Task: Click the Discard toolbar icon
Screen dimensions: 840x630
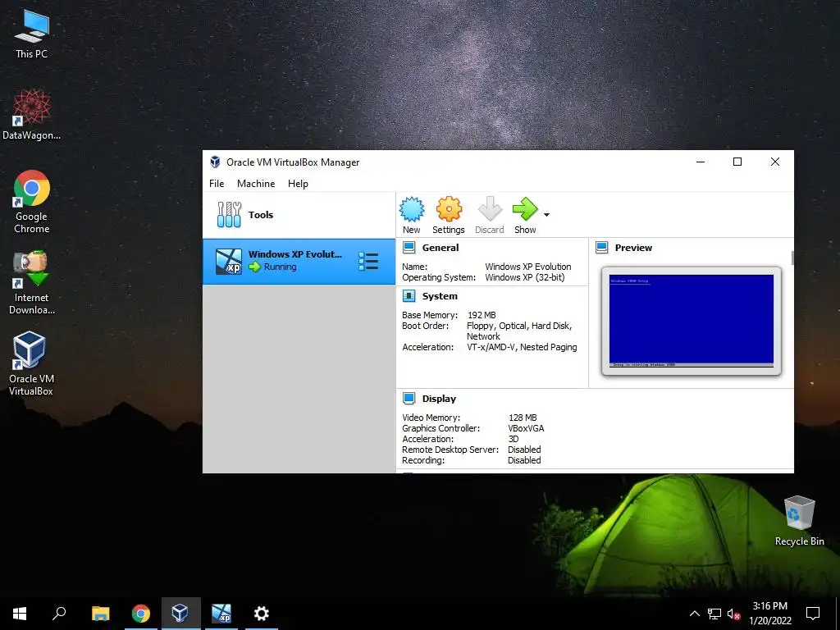Action: pyautogui.click(x=489, y=209)
